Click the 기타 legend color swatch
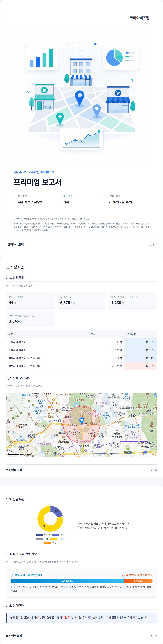This screenshot has width=163, height=644. [48, 543]
